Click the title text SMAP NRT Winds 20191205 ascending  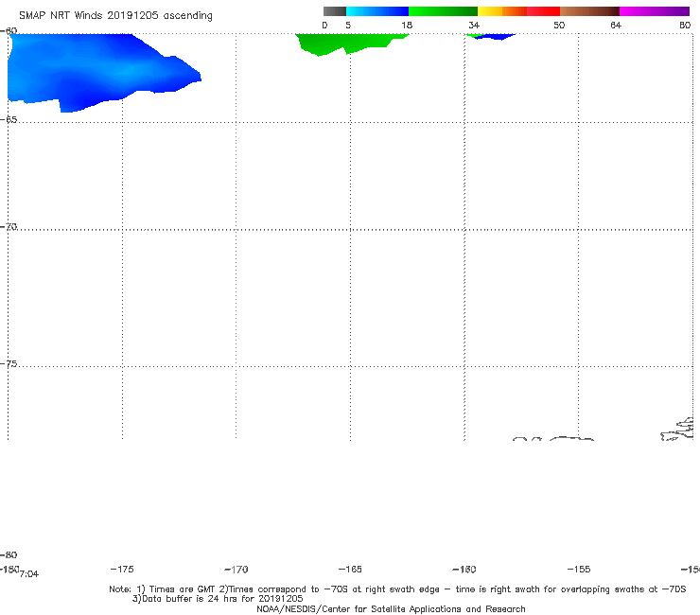pyautogui.click(x=115, y=15)
